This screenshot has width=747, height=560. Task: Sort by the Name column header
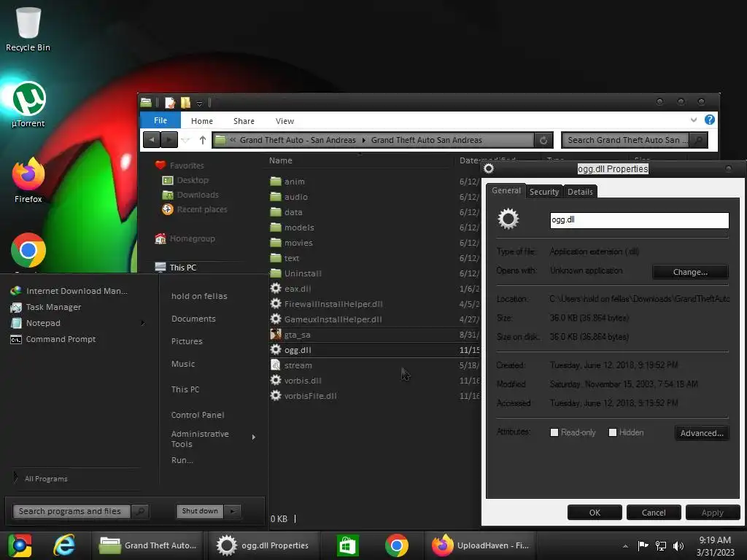coord(281,160)
